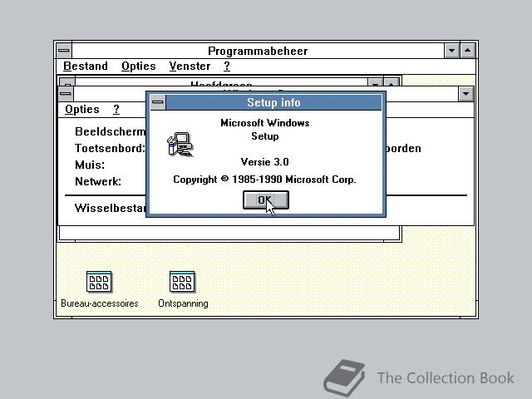Open the ? help menu in Programmabeheer
Screen dimensions: 532x399
click(x=227, y=66)
